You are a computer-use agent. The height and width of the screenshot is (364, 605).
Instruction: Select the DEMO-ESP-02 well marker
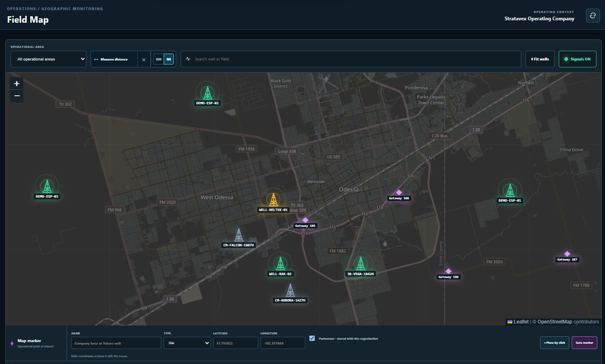[207, 93]
